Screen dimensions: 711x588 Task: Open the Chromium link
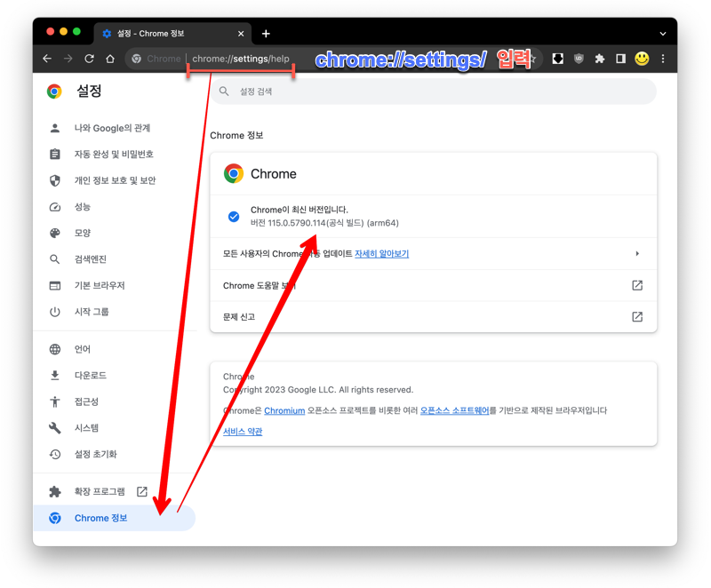(x=284, y=410)
